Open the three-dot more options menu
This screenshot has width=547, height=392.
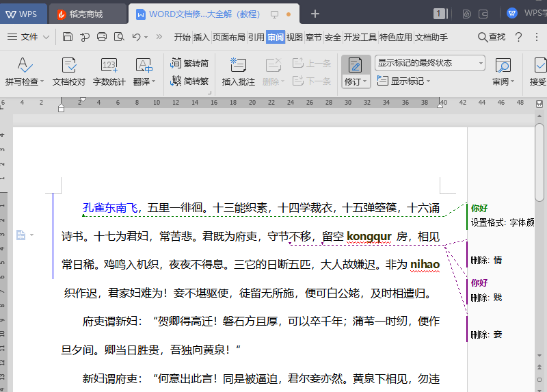tap(537, 37)
